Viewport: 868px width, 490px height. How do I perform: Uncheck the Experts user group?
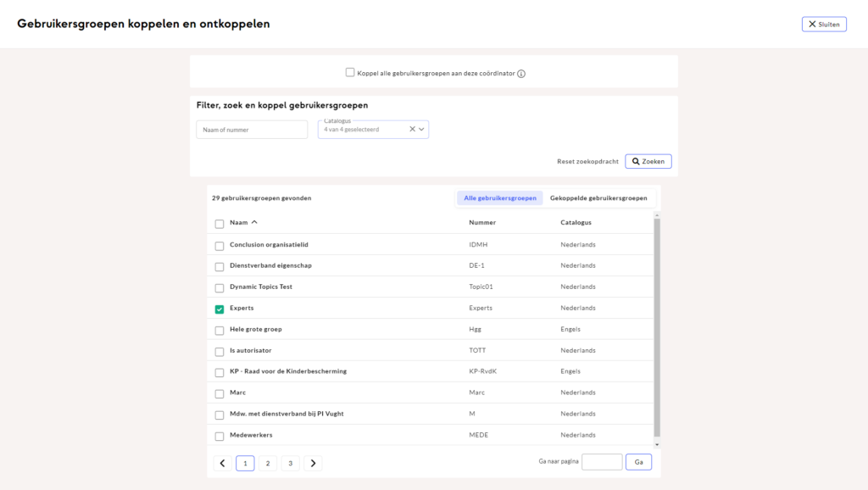point(220,309)
